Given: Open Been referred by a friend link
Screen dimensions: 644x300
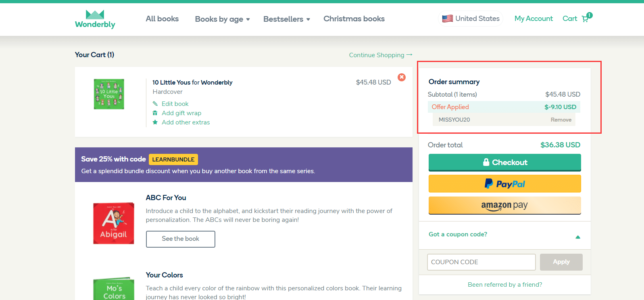Looking at the screenshot, I should pyautogui.click(x=505, y=285).
